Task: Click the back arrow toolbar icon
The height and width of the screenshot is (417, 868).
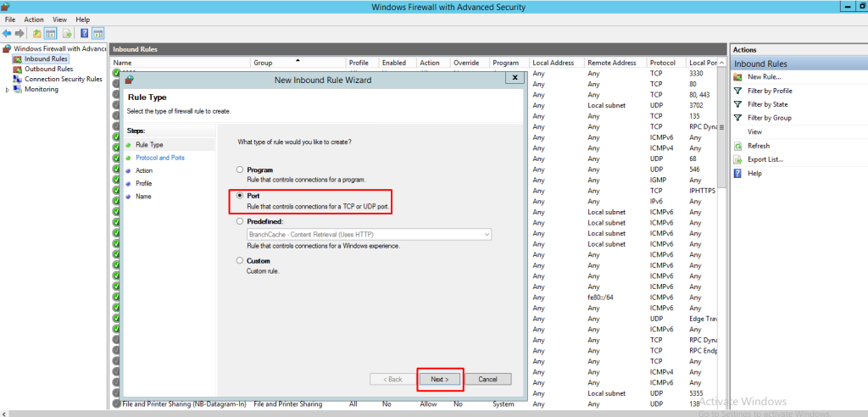Action: point(7,34)
